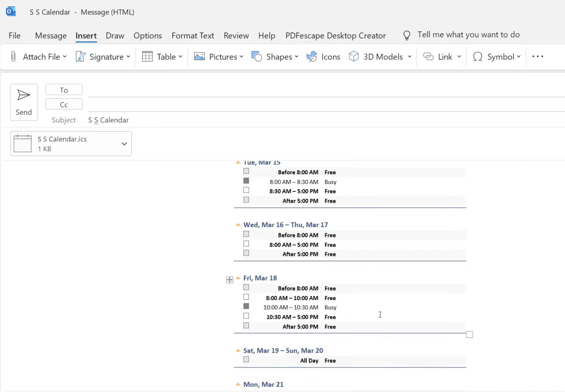Click the Subject field with S S Calendar
This screenshot has width=565, height=392.
(x=326, y=120)
